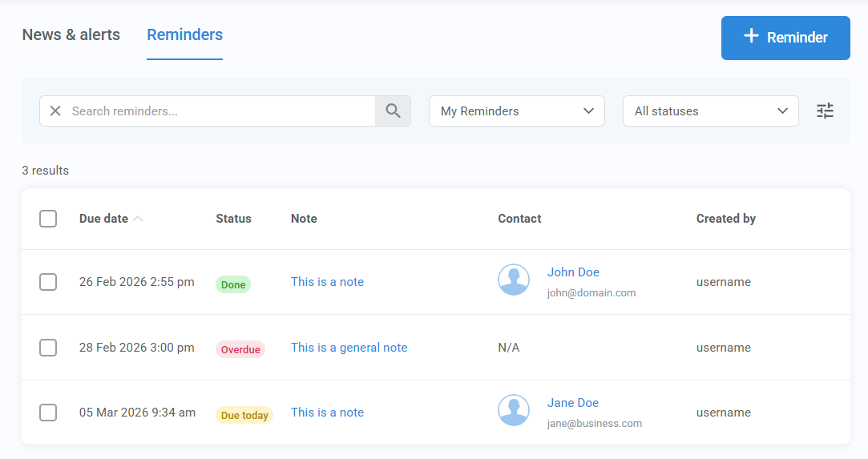Image resolution: width=868 pixels, height=459 pixels.
Task: Click the '3 results' count text
Action: [x=46, y=171]
